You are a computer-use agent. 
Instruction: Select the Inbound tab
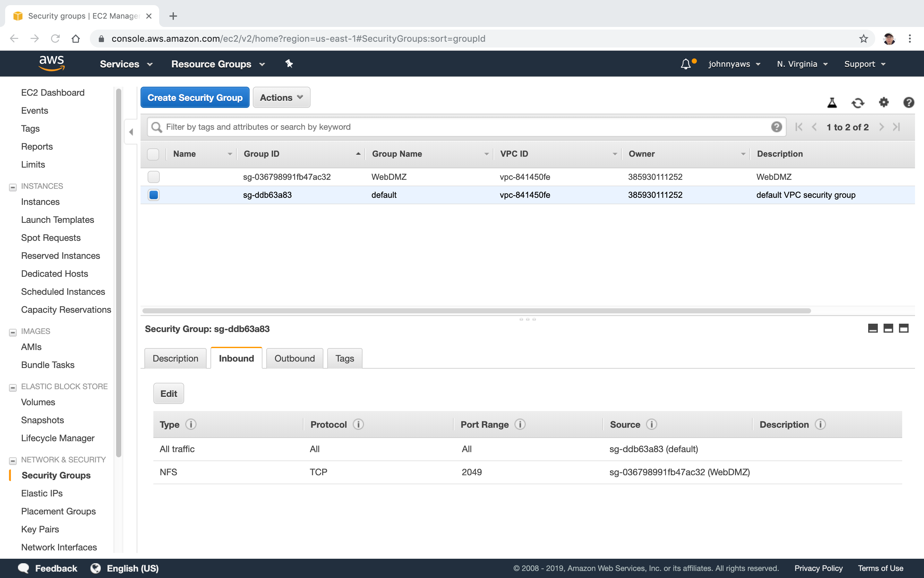point(236,358)
